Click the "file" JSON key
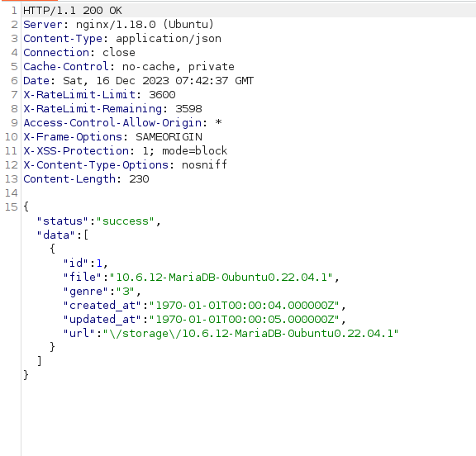 (83, 277)
